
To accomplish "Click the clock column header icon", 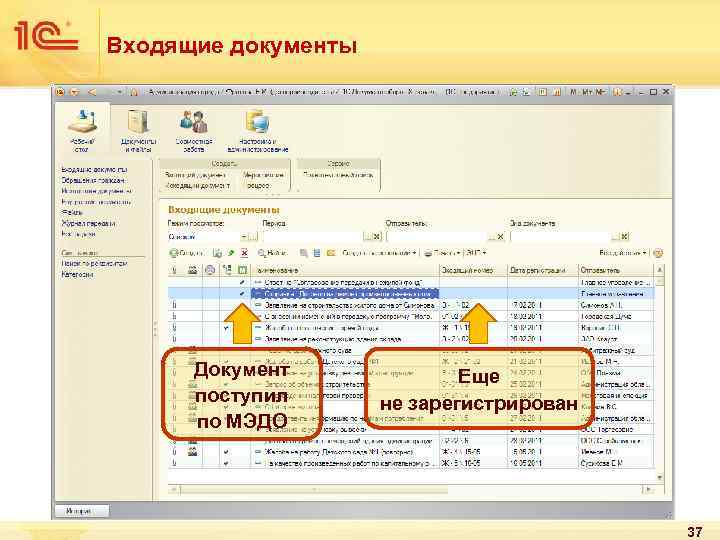I will [x=210, y=270].
